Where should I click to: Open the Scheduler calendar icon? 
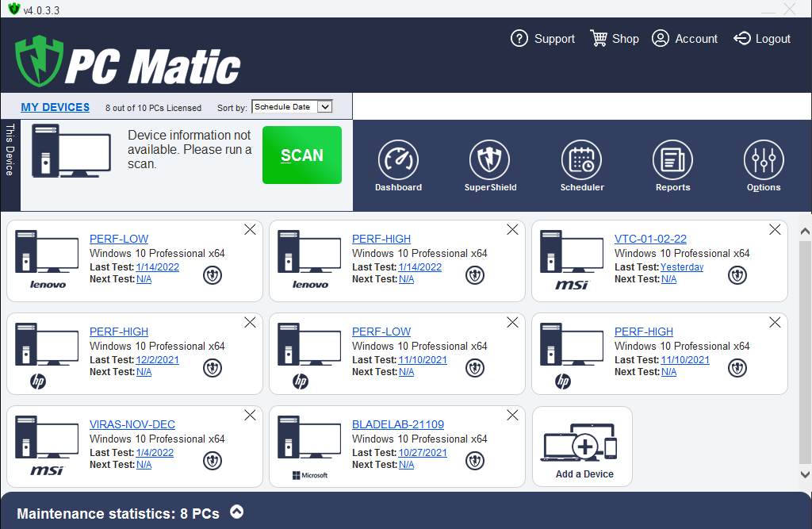[x=581, y=160]
